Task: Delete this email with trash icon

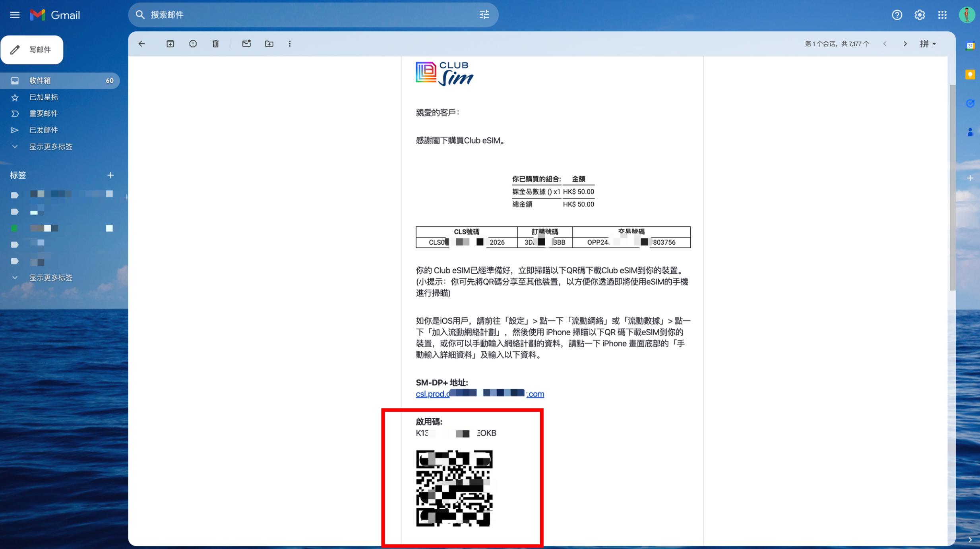Action: click(215, 44)
